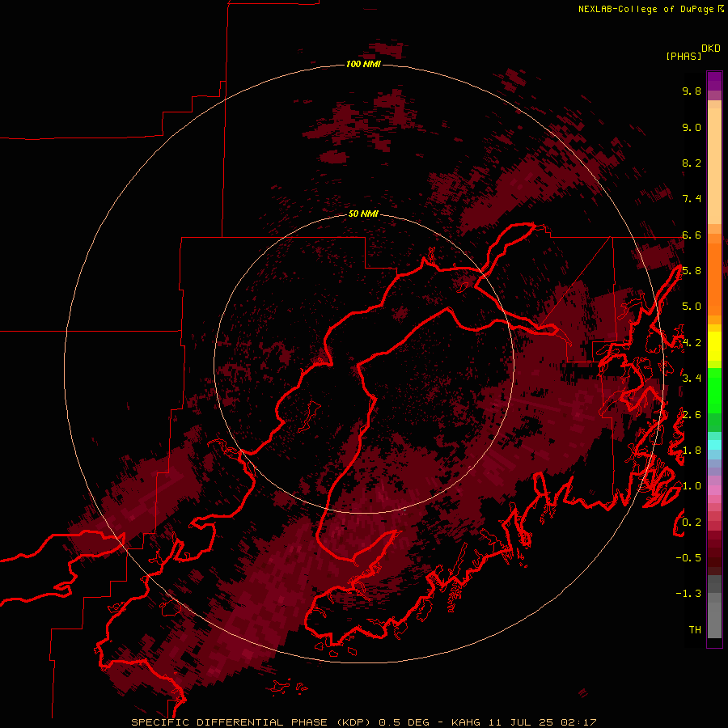The image size is (728, 728).
Task: Click the purple top band of color bar
Action: [714, 81]
